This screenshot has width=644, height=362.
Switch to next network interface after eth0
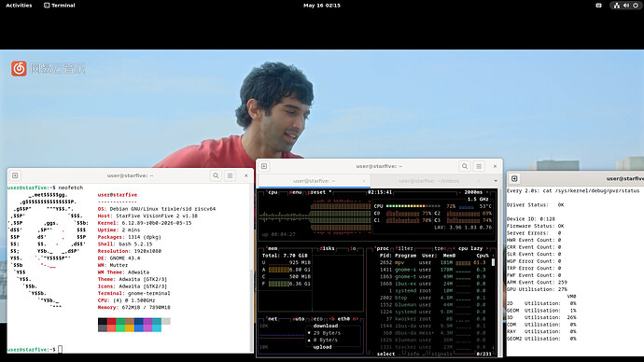pyautogui.click(x=356, y=318)
